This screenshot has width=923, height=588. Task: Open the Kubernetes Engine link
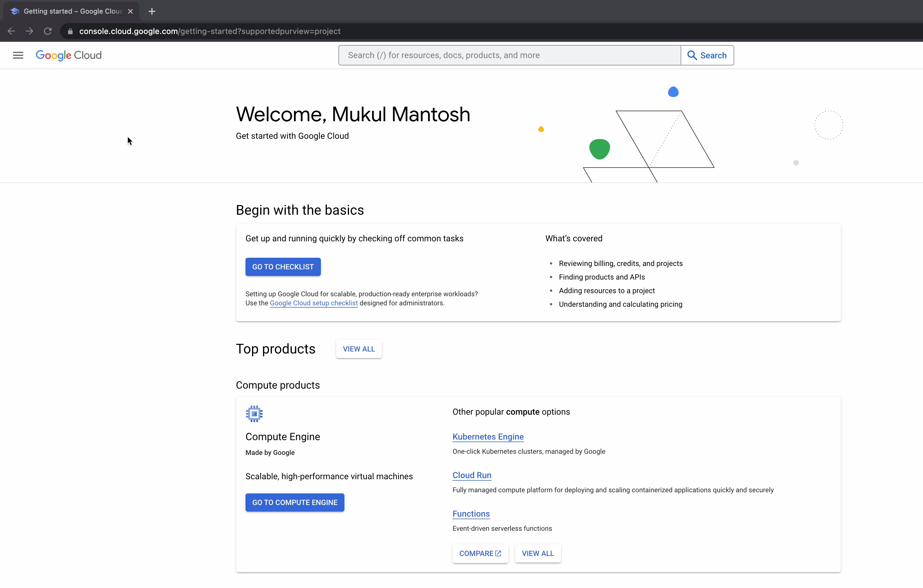(488, 437)
